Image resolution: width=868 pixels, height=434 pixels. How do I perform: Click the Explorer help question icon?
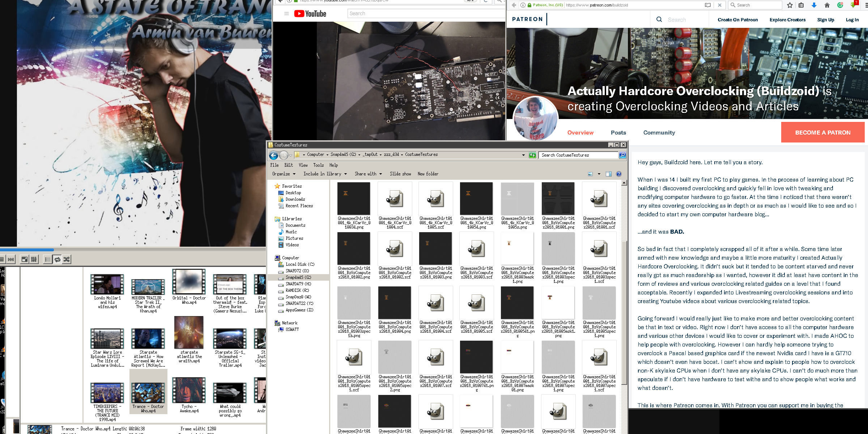pos(619,174)
